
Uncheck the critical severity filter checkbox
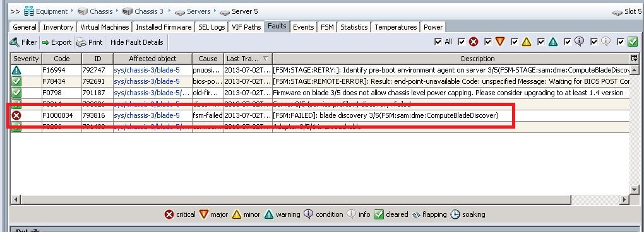click(x=462, y=42)
